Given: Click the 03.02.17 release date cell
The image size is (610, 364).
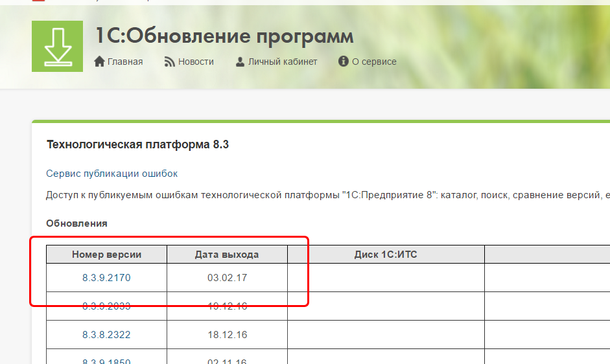Looking at the screenshot, I should (227, 278).
